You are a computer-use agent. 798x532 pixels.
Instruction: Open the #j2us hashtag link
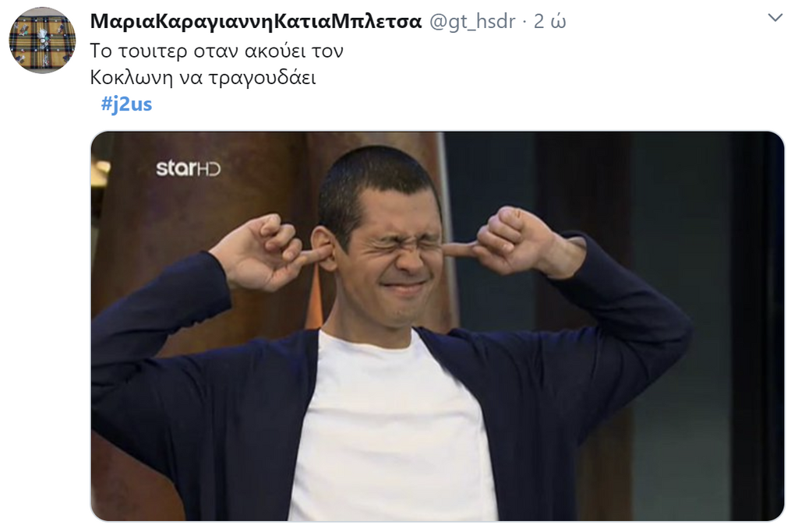click(126, 104)
